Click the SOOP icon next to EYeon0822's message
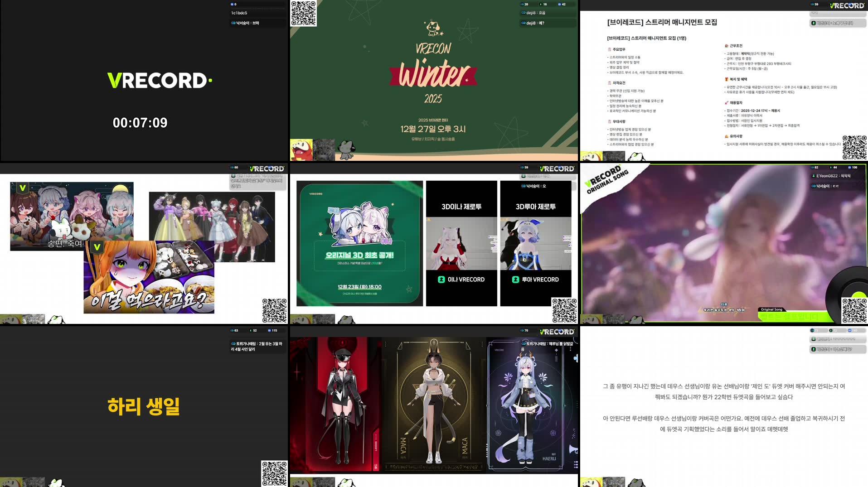Screen dimensions: 868x487 pyautogui.click(x=814, y=177)
